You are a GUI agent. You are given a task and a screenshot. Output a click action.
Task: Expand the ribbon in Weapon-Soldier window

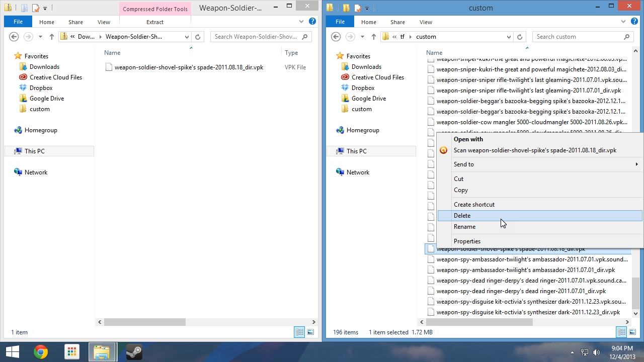(302, 22)
